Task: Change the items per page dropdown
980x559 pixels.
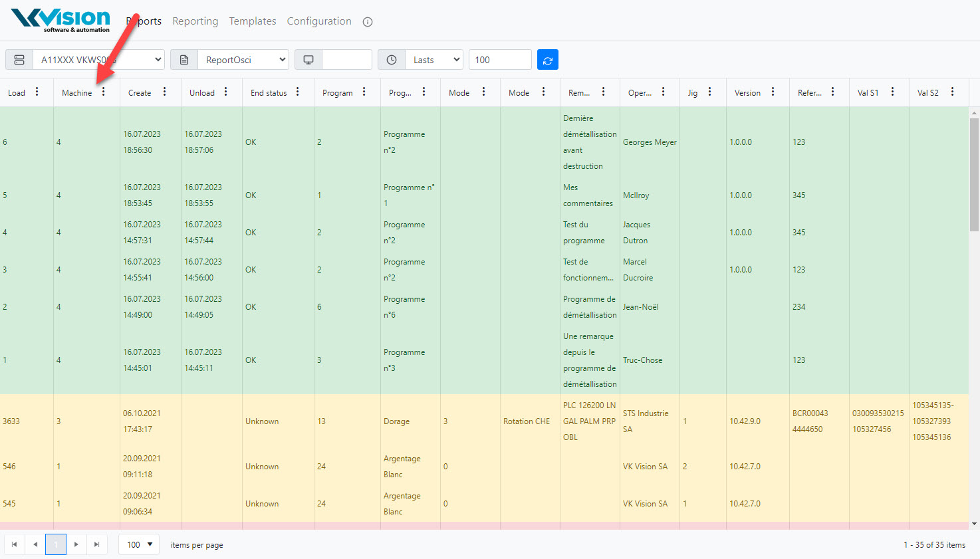Action: (x=139, y=544)
